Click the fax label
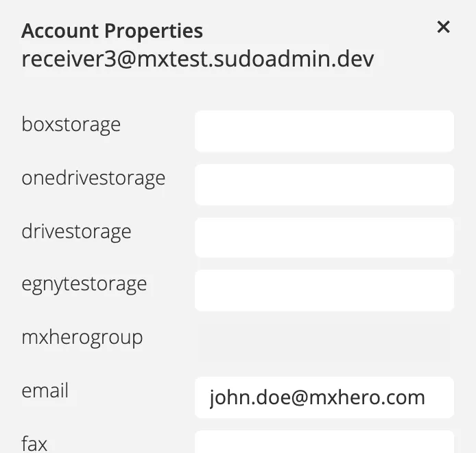This screenshot has height=453, width=476. point(34,443)
